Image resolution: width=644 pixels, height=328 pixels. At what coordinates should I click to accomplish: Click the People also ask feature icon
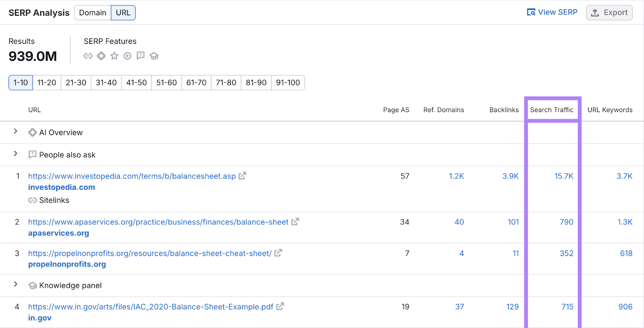(x=140, y=55)
